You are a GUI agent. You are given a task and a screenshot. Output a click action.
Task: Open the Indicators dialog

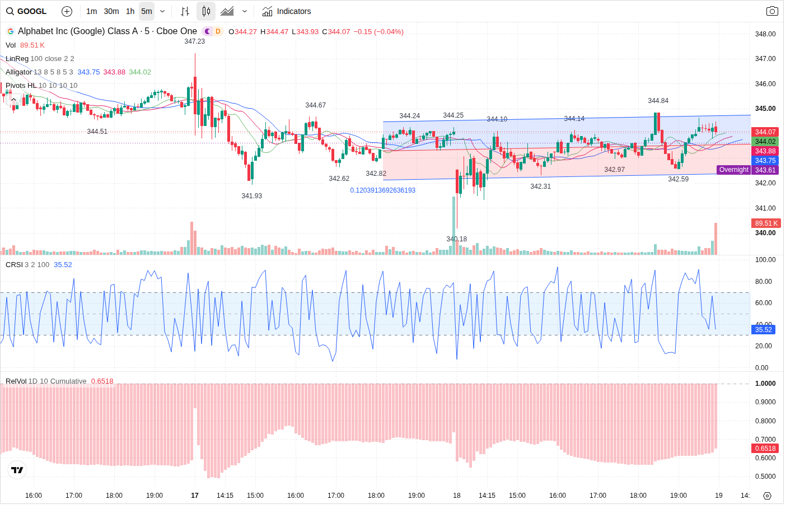pyautogui.click(x=287, y=11)
